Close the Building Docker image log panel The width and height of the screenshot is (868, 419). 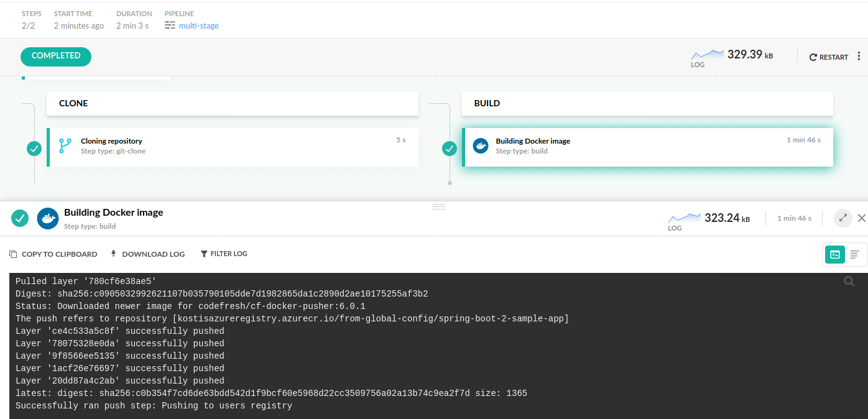(861, 218)
